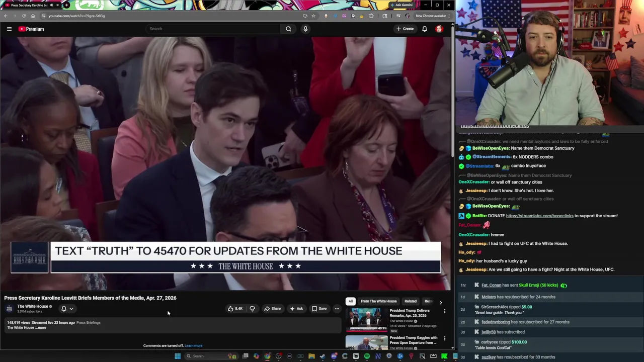644x362 pixels.
Task: Open Windows Start menu
Action: pos(177,356)
